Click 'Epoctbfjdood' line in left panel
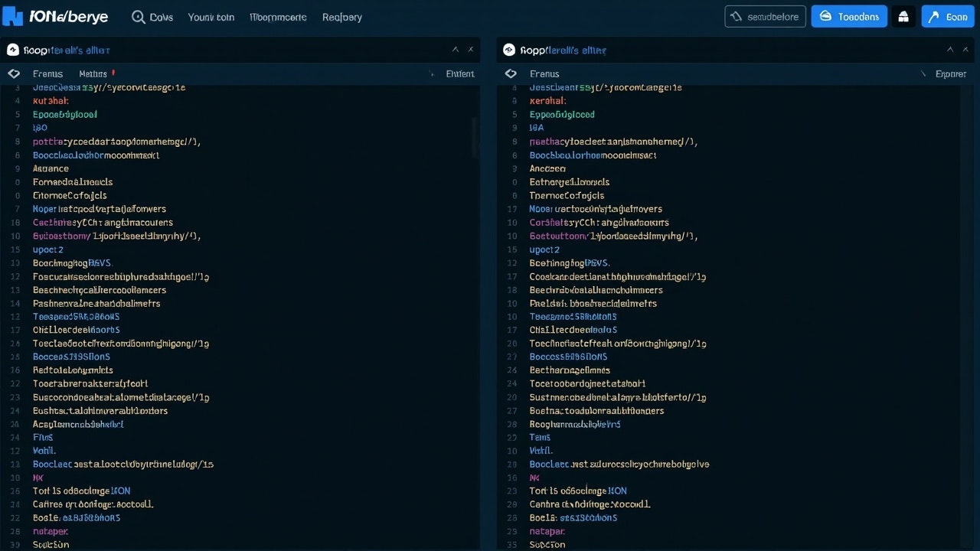 pos(65,115)
